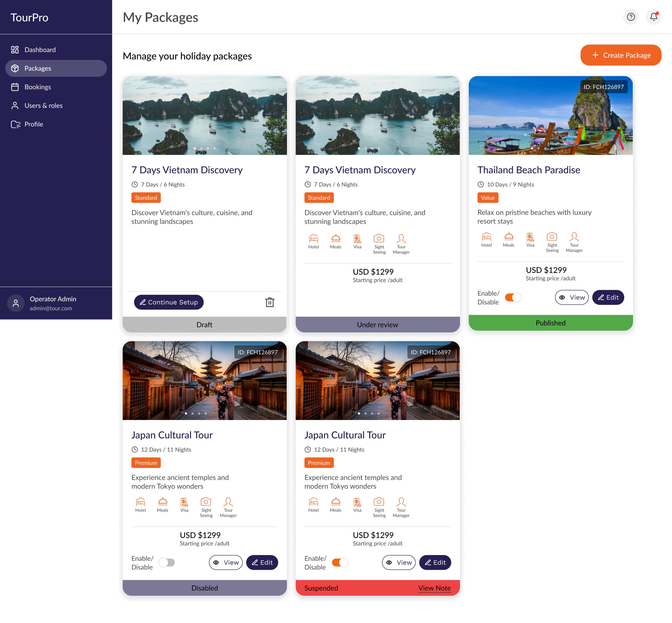The image size is (672, 623).
Task: Click the Thailand Beach Paradise card image
Action: coord(551,115)
